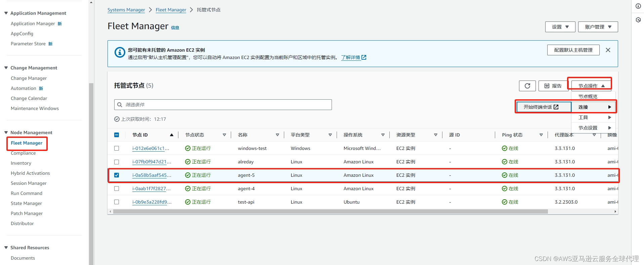
Task: Click online status icon for windows-test row
Action: click(504, 148)
